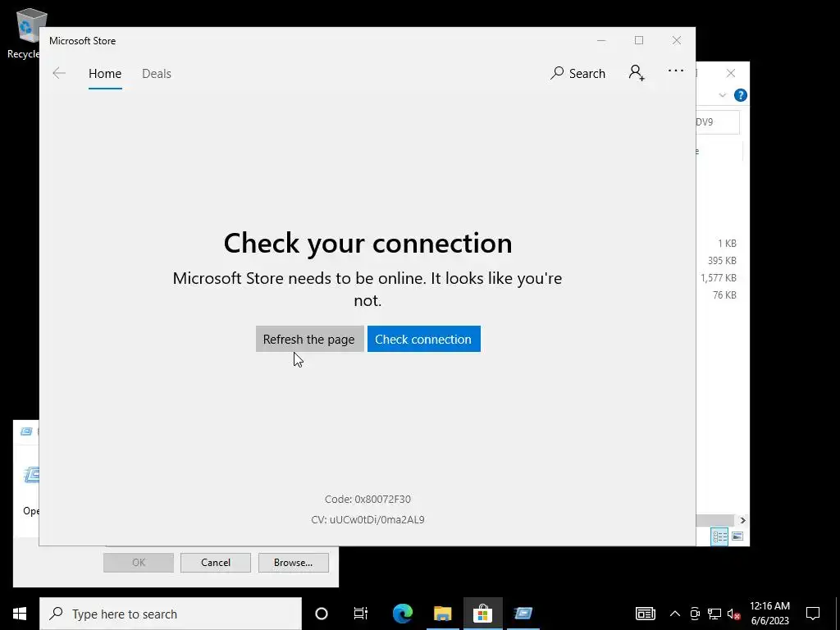This screenshot has width=840, height=630.
Task: Open the notification action center
Action: (813, 614)
